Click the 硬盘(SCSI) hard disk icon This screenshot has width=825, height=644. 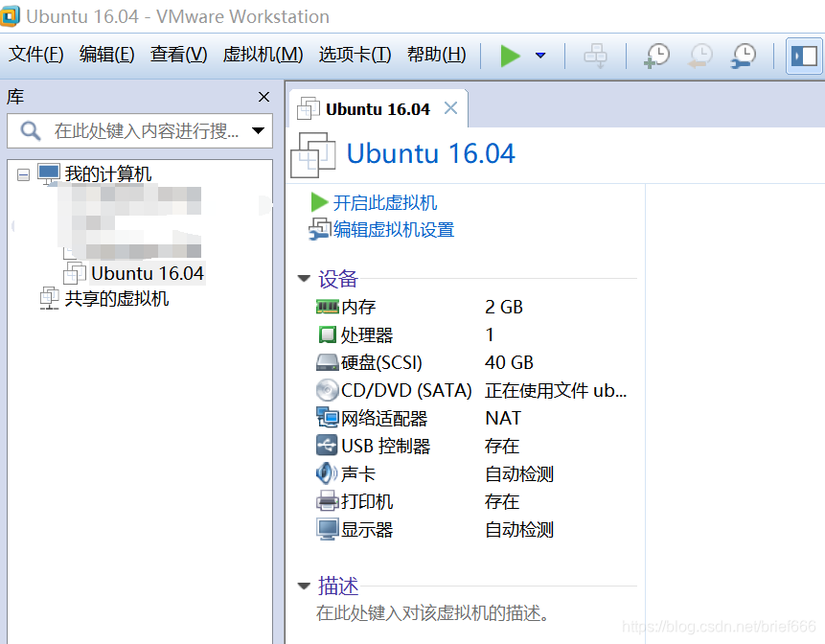tap(328, 362)
